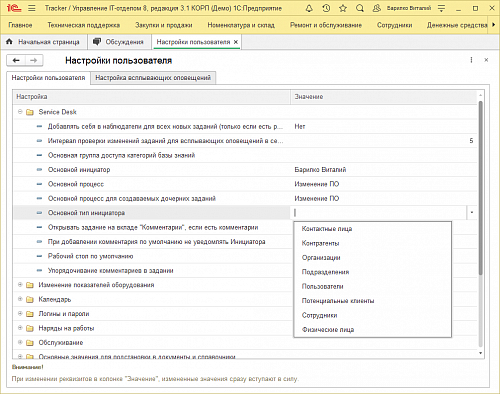Select Потенциальные клиенты from dropdown list
500x394 pixels.
(x=372, y=301)
